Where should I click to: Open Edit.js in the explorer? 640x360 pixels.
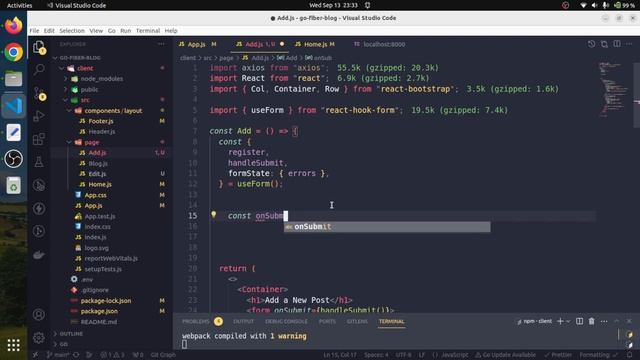97,174
